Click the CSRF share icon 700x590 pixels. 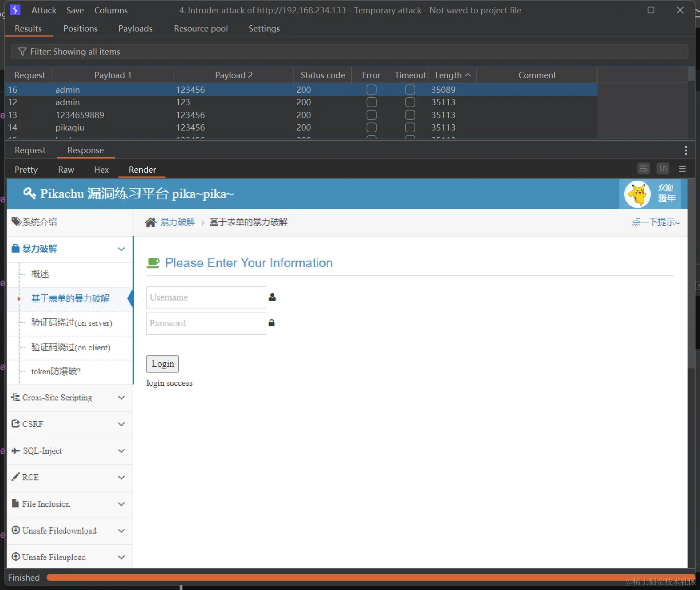16,424
